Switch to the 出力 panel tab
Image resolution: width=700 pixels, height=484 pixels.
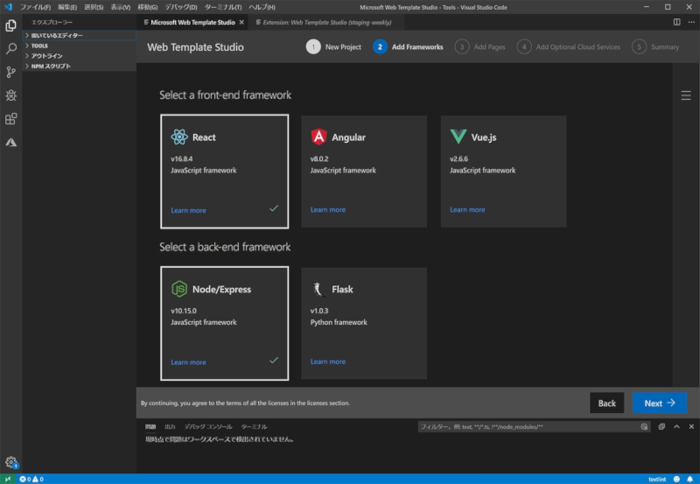point(170,427)
